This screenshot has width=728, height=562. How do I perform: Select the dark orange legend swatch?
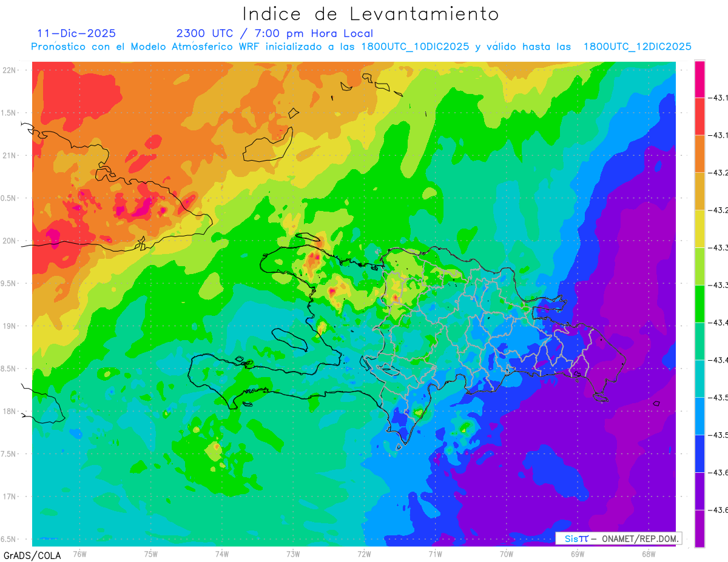(x=699, y=153)
